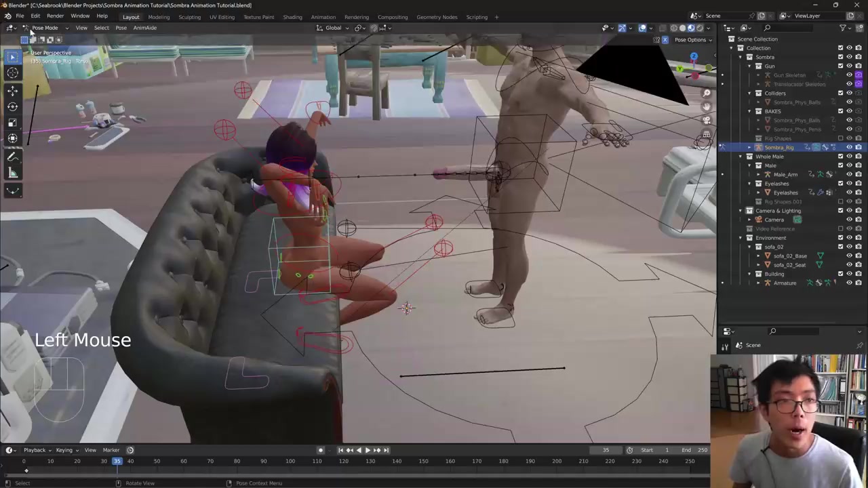Click the pan view hand icon
Image resolution: width=868 pixels, height=488 pixels.
707,106
